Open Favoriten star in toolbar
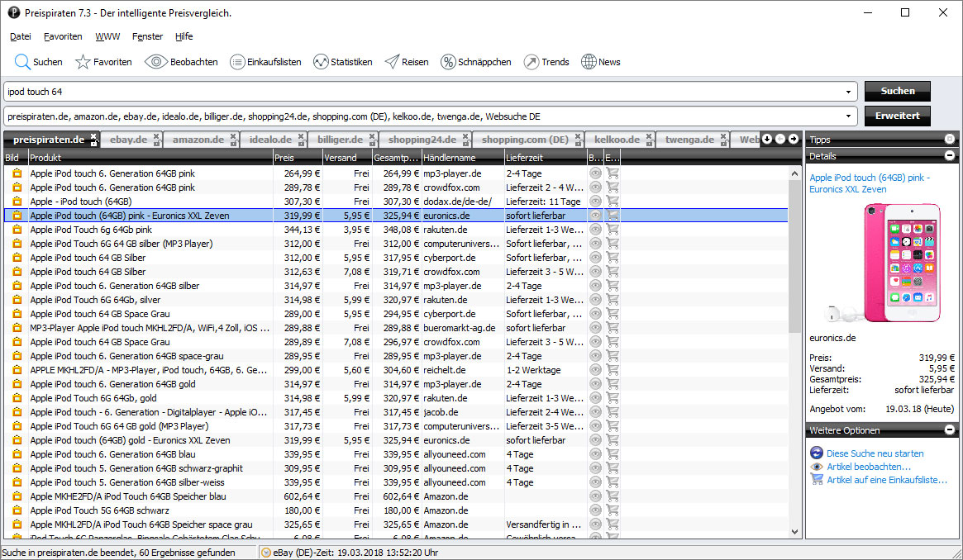 83,62
